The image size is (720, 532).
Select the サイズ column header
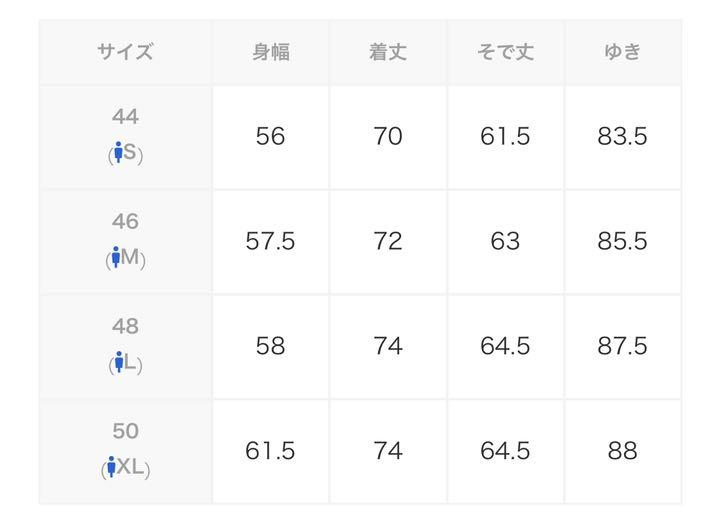click(x=125, y=52)
